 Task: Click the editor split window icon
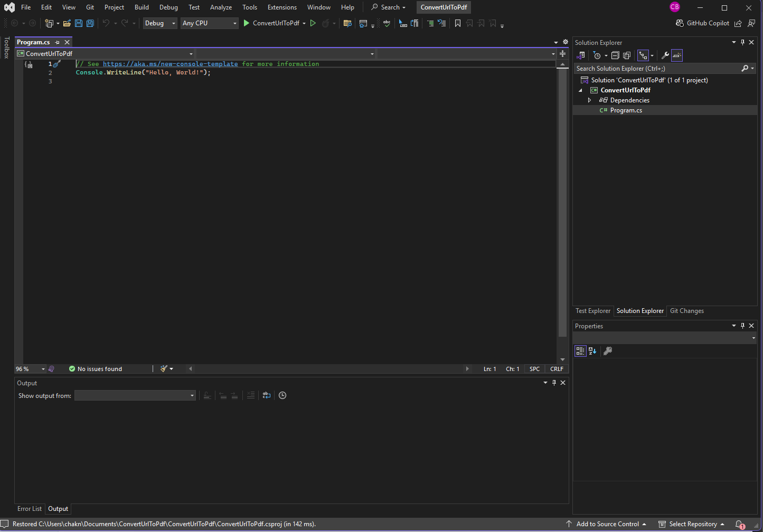(562, 53)
